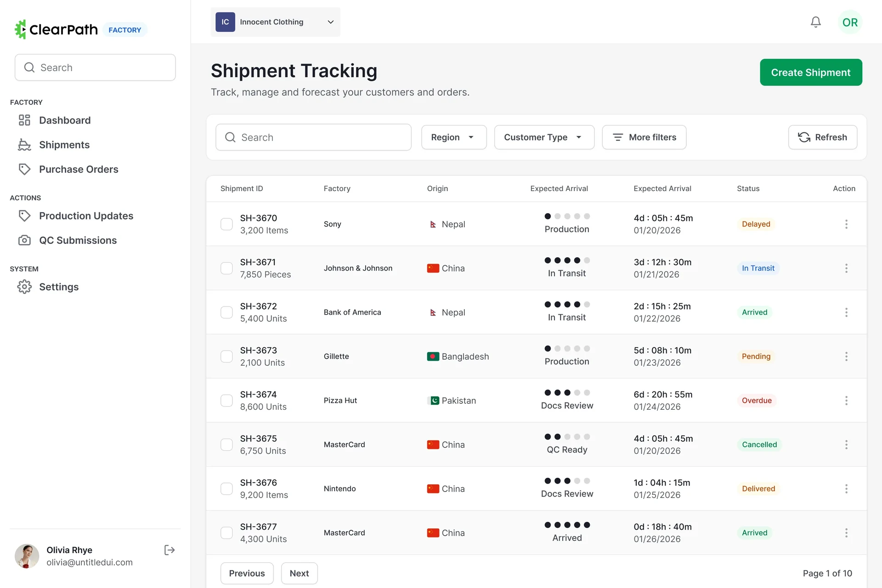The width and height of the screenshot is (882, 588).
Task: Click the Pakistan flag icon
Action: tap(433, 401)
